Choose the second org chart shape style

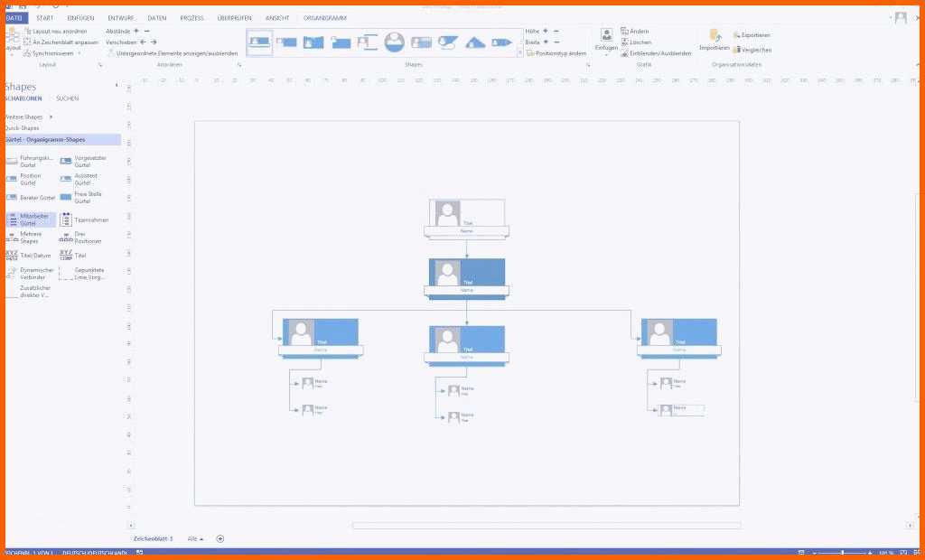286,42
